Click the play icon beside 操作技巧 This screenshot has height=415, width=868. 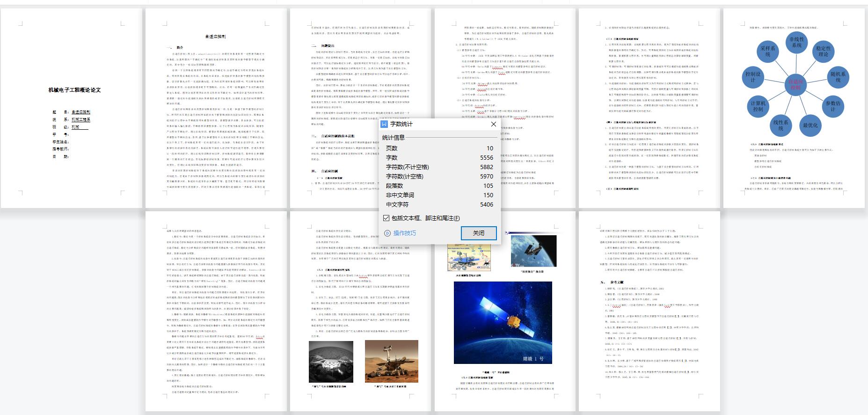point(387,233)
